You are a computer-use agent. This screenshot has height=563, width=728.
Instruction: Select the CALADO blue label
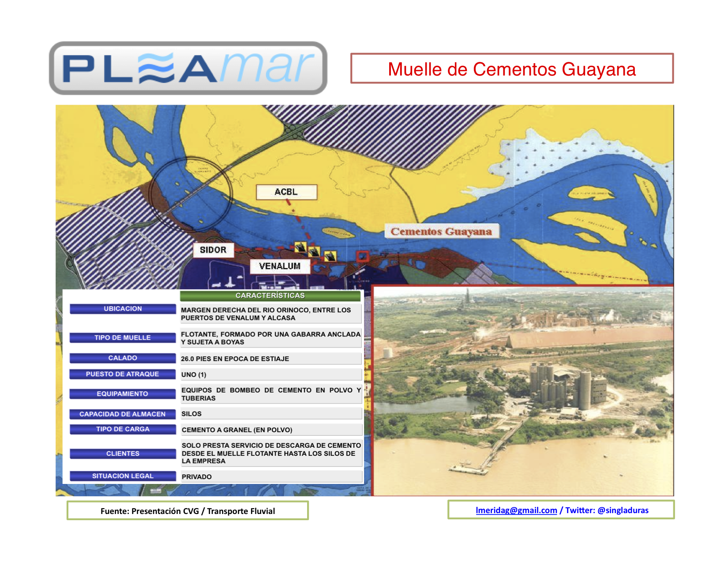123,358
